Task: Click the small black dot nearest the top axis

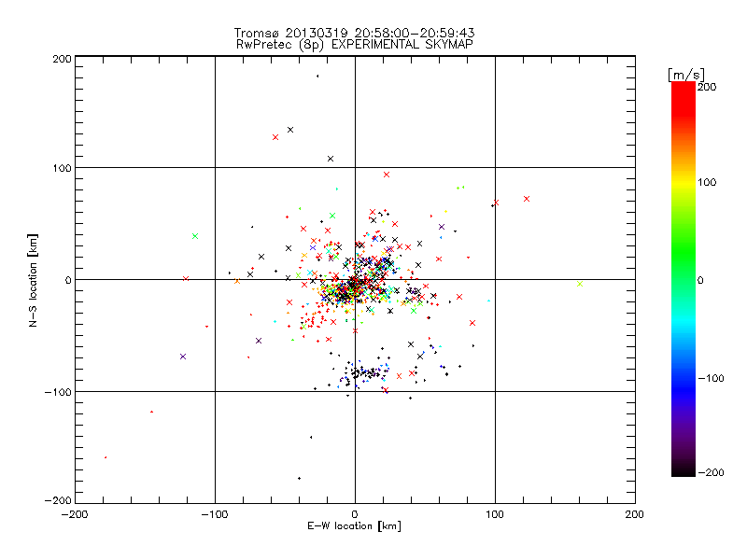Action: [317, 77]
